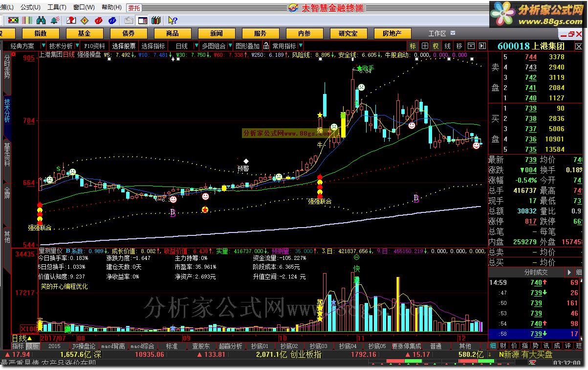
Task: Click the traffic-light signal toolbar icon
Action: 14,20
